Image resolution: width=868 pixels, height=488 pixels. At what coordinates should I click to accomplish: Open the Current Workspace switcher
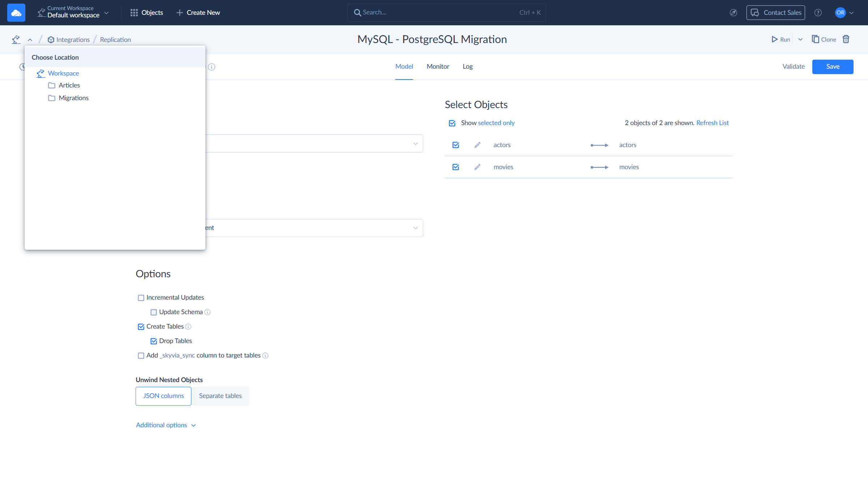(73, 13)
